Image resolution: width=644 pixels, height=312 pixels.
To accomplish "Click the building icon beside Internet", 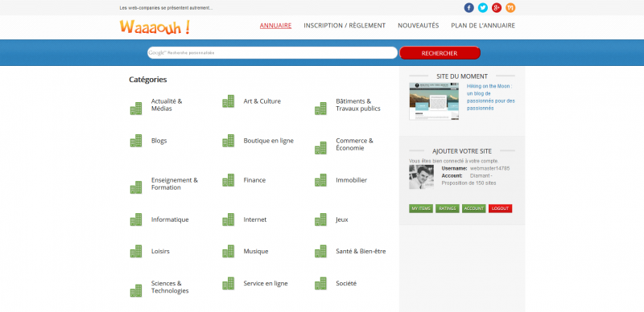I will [x=229, y=220].
